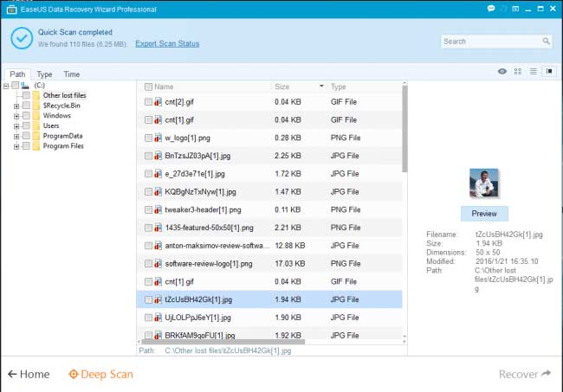Select the BRKfAM9qoFU[1].jpg file name
Image resolution: width=563 pixels, height=392 pixels.
coord(199,336)
